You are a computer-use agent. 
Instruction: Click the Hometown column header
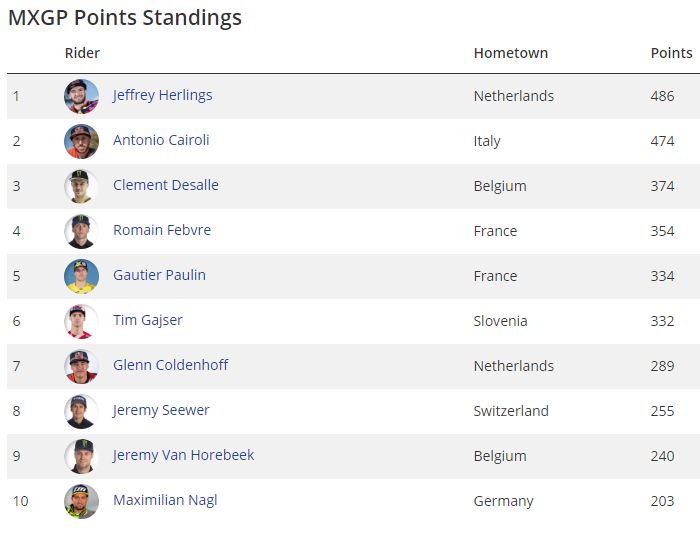(x=510, y=53)
